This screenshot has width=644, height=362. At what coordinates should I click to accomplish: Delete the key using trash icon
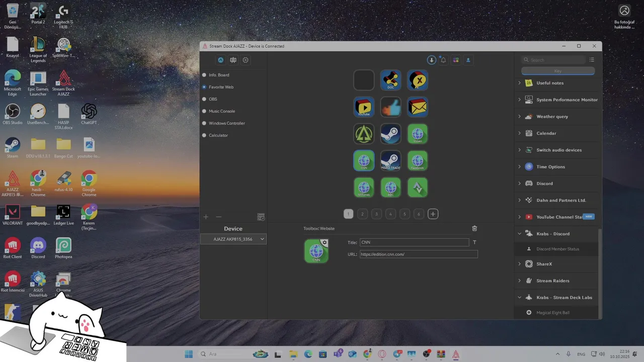[474, 228]
